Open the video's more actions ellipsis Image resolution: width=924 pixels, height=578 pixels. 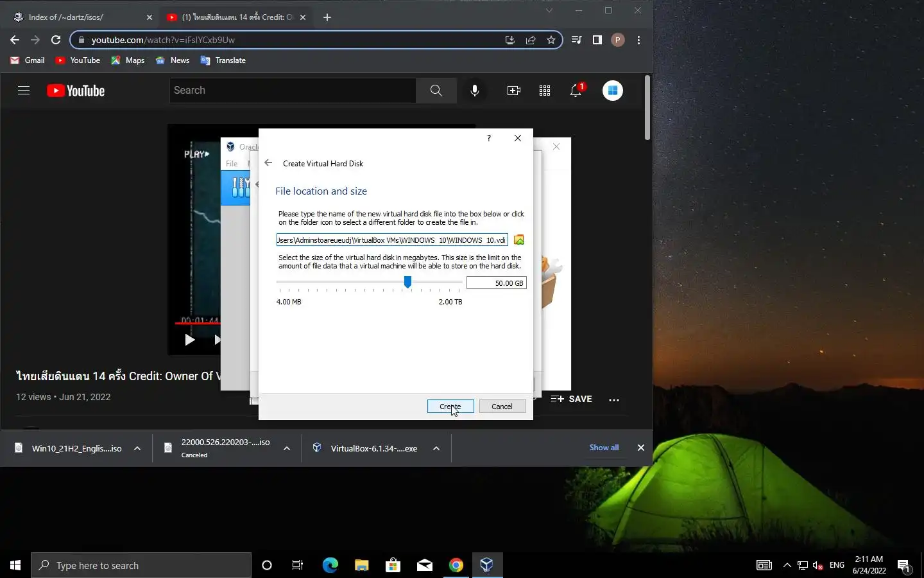[614, 399]
